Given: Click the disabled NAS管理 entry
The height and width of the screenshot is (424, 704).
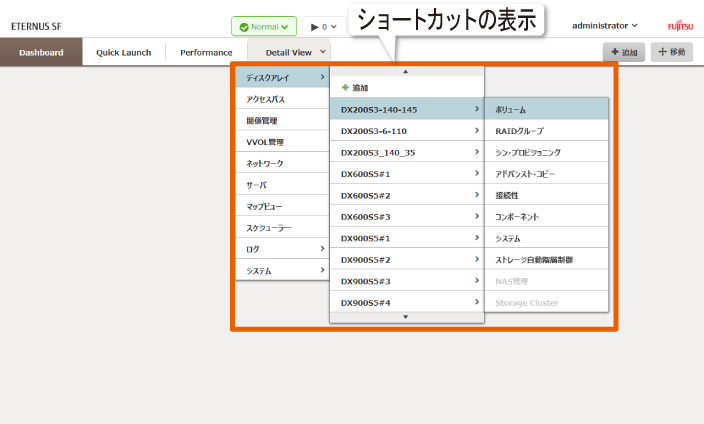Looking at the screenshot, I should (x=546, y=281).
